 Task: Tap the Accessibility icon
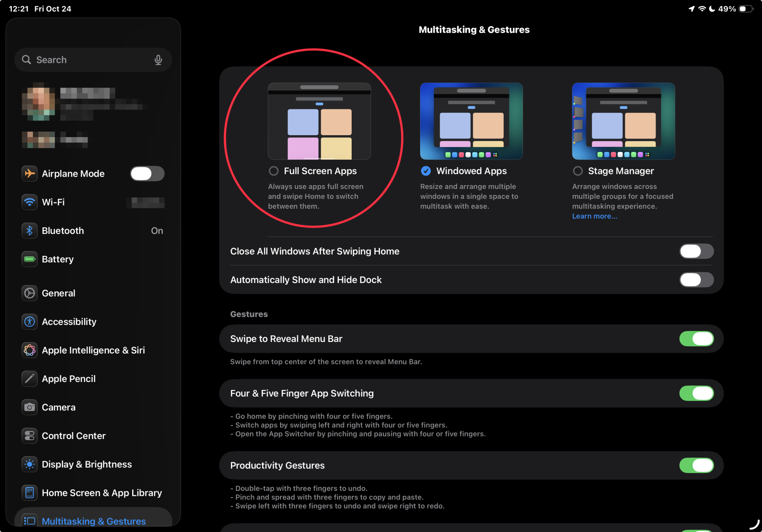[x=30, y=322]
